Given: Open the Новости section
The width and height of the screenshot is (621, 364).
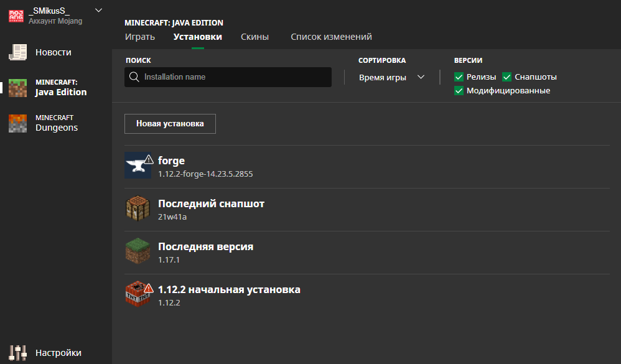Looking at the screenshot, I should pos(53,52).
